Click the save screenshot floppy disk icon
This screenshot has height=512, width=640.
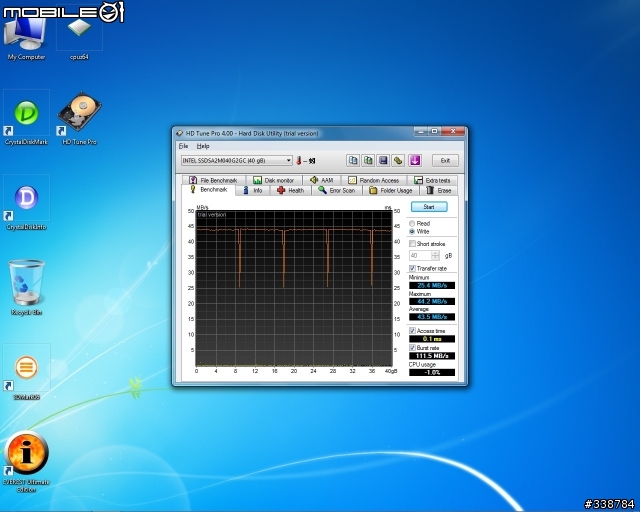[383, 160]
